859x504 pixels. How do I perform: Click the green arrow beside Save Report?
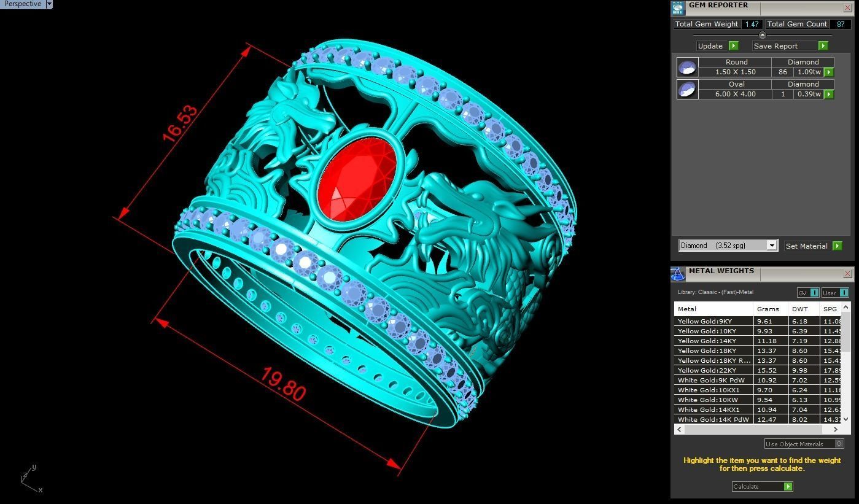pos(823,46)
